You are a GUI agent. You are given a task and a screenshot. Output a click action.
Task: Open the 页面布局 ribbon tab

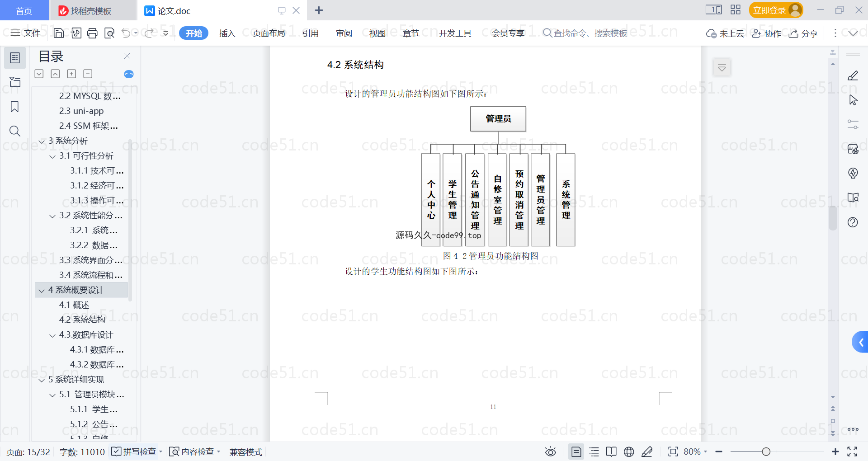(x=269, y=33)
